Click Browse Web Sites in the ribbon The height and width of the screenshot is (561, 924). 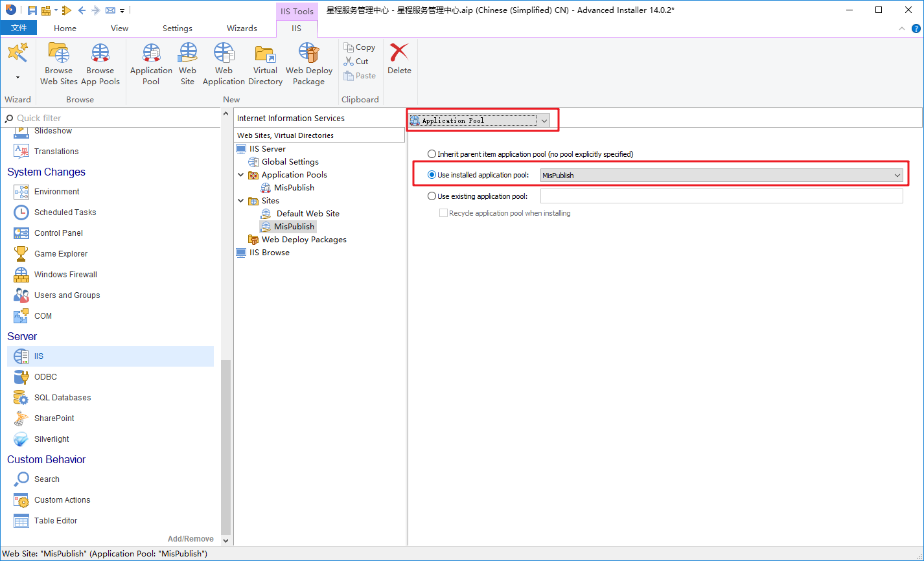coord(59,64)
